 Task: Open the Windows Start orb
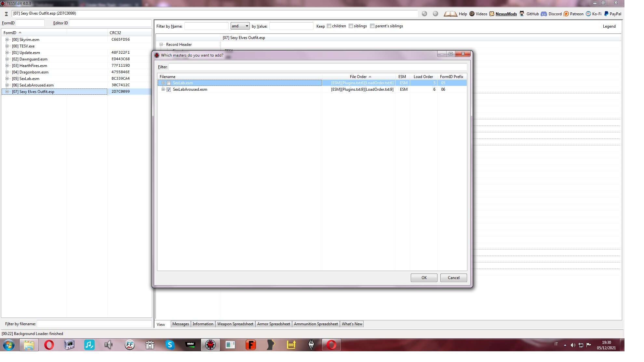coord(9,345)
